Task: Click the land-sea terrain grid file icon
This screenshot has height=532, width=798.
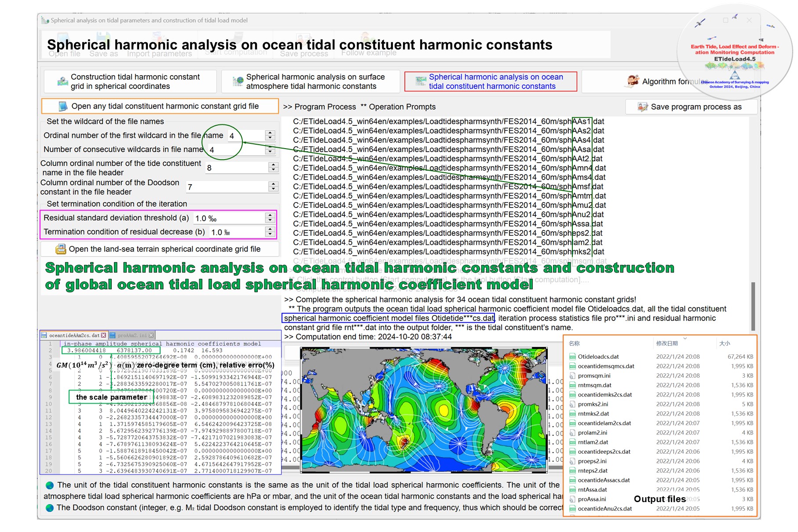Action: tap(60, 249)
